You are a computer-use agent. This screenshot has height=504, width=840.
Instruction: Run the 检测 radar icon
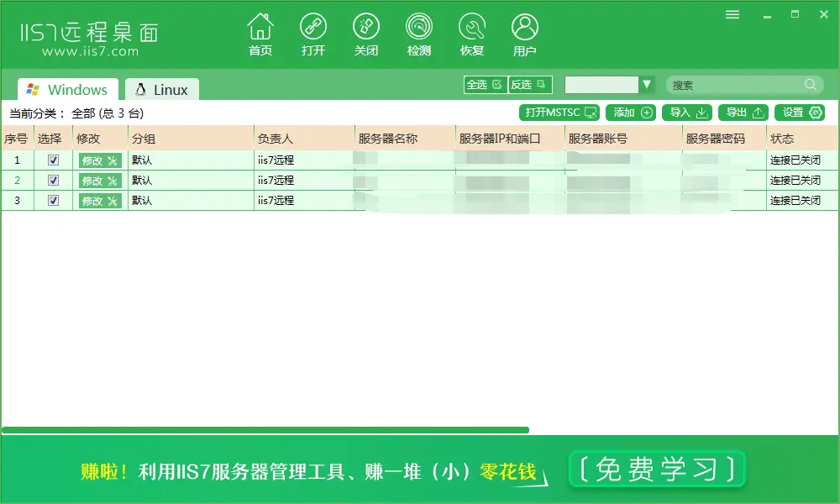pos(419,34)
